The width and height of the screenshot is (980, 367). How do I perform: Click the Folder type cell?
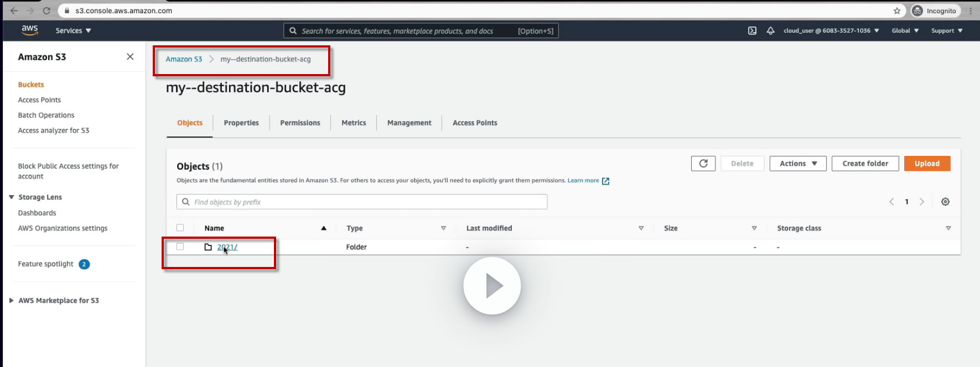coord(356,247)
